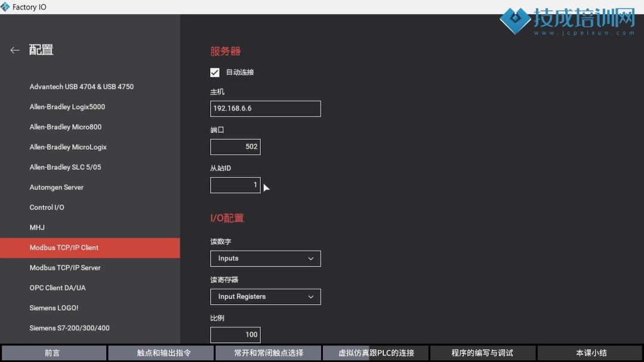Screen dimensions: 644x362
Task: Jump to the 本课小结 chapter
Action: click(x=590, y=353)
